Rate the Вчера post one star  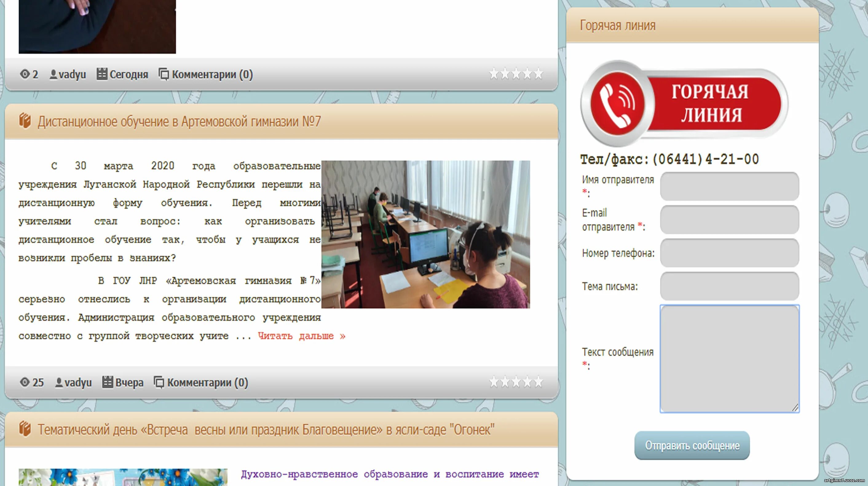[494, 382]
